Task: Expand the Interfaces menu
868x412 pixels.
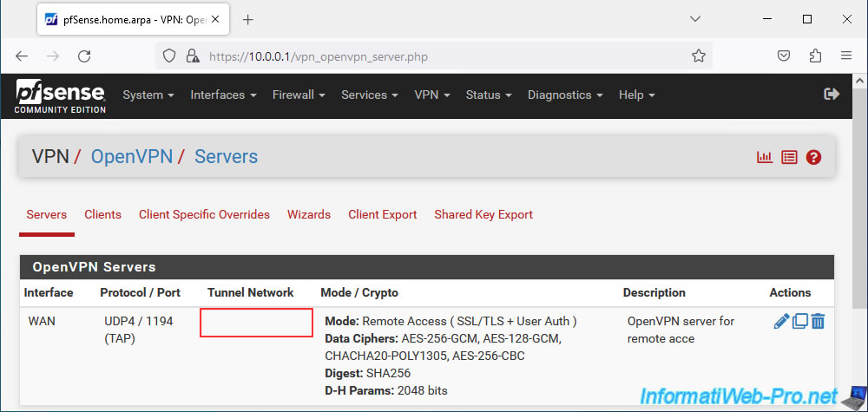Action: pyautogui.click(x=224, y=95)
